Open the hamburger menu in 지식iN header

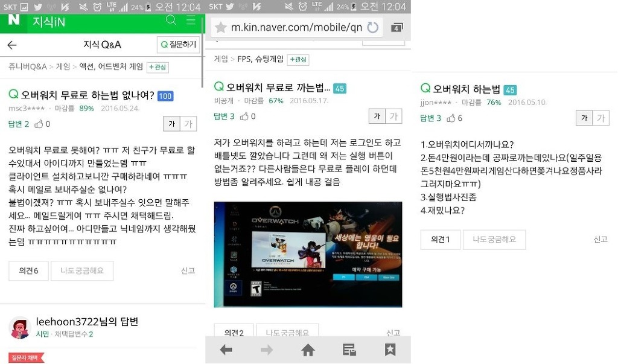click(x=191, y=20)
